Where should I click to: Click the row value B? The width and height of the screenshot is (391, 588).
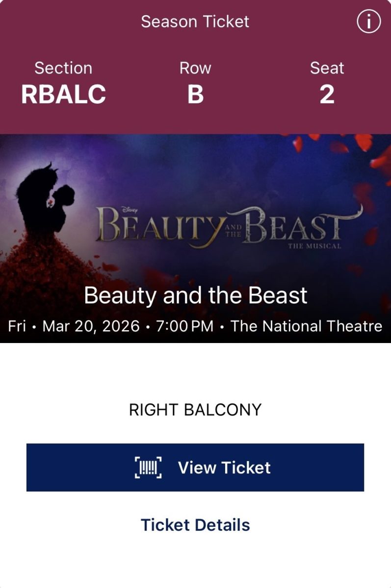coord(195,95)
